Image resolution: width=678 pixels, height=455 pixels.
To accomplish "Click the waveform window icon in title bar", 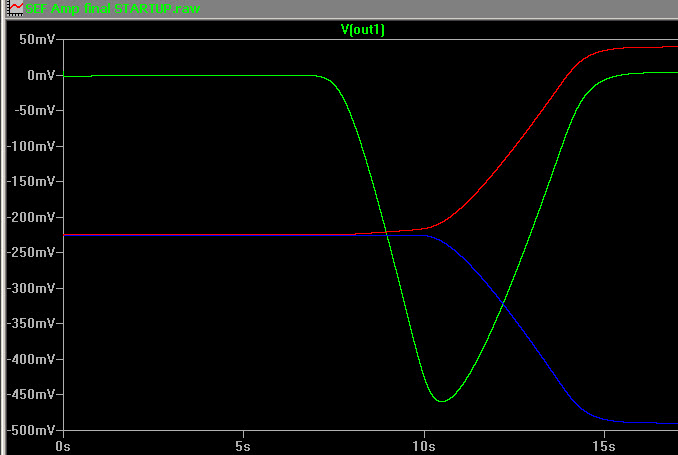I will [16, 8].
